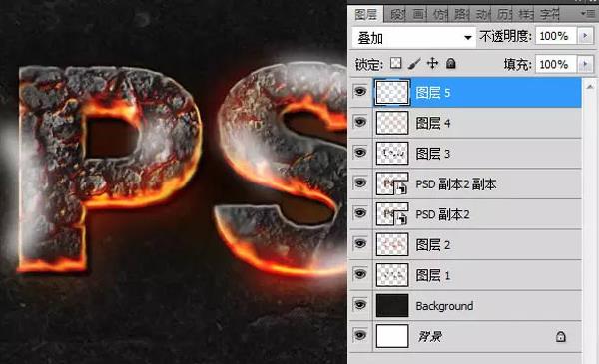
Task: Lock transparent pixels checkerboard icon
Action: (395, 63)
